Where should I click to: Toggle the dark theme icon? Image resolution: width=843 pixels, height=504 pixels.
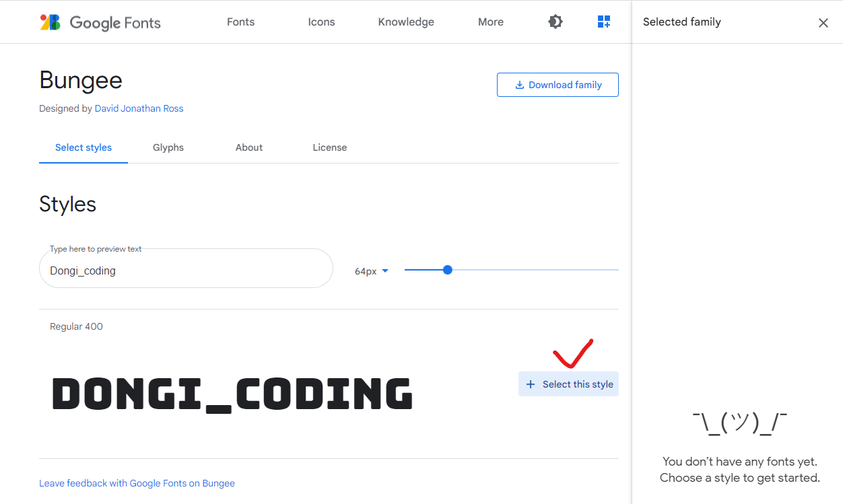555,22
